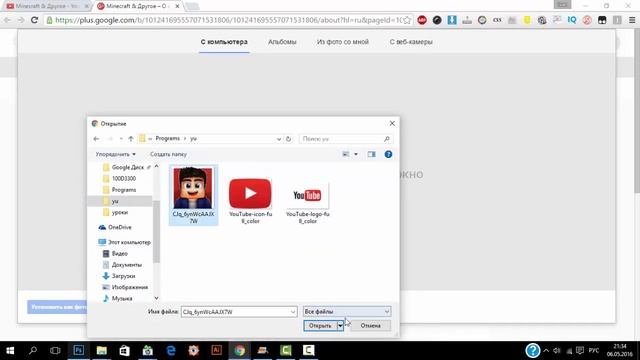This screenshot has height=360, width=640.
Task: Close the active Google+ tab
Action: point(177,6)
